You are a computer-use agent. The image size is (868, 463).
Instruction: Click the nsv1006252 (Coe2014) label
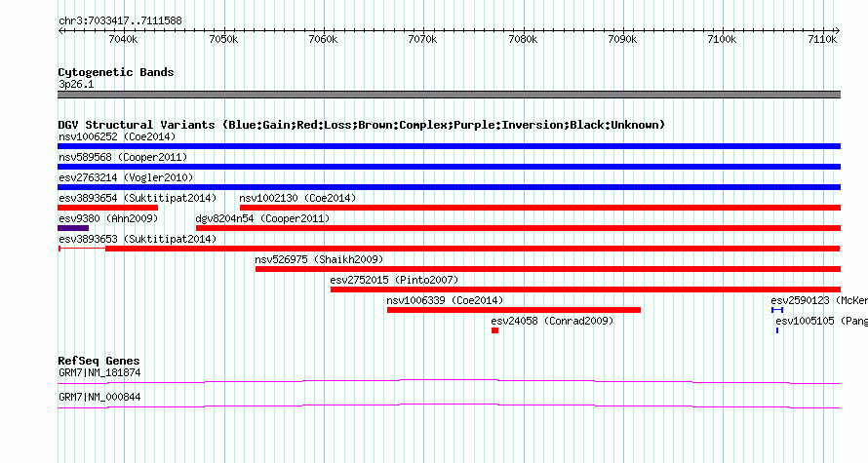117,136
